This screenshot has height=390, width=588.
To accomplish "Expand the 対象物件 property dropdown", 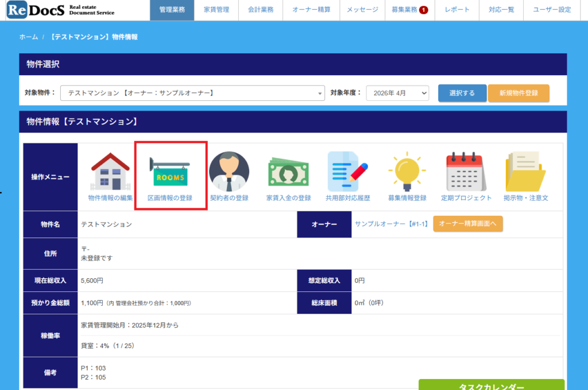I will (193, 93).
